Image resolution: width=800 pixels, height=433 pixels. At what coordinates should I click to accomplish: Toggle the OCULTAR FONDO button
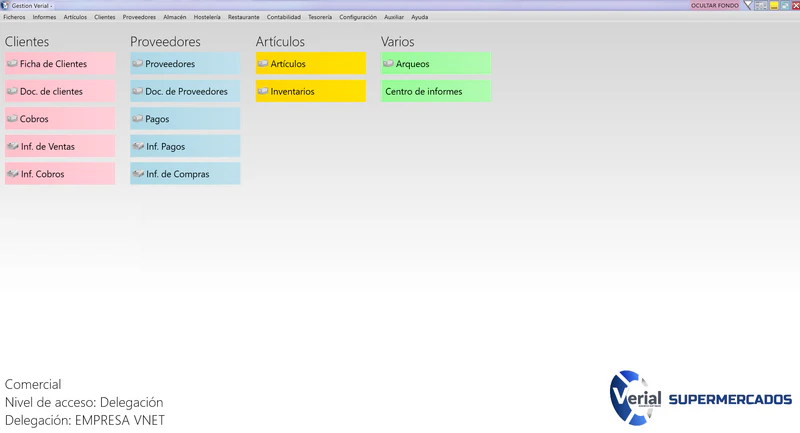[715, 5]
